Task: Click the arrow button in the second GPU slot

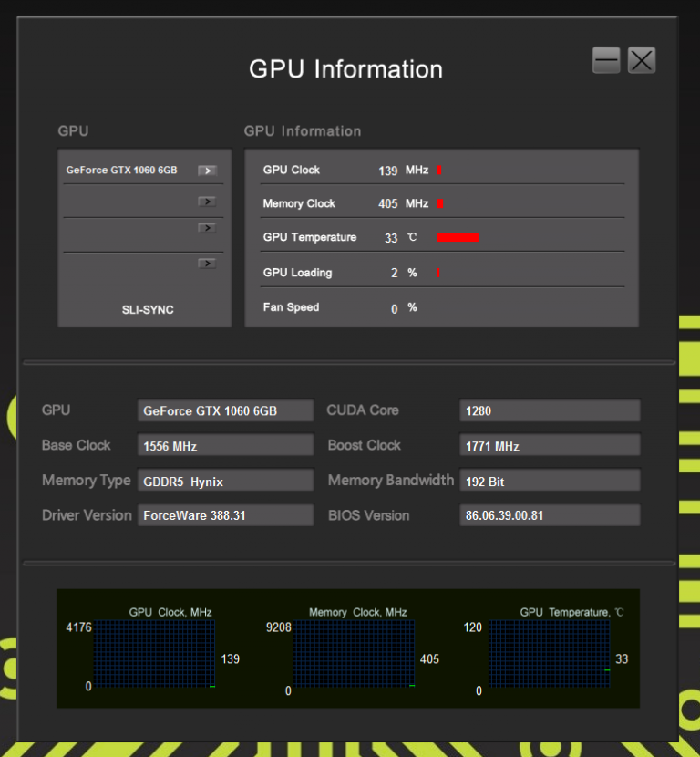Action: [x=207, y=202]
